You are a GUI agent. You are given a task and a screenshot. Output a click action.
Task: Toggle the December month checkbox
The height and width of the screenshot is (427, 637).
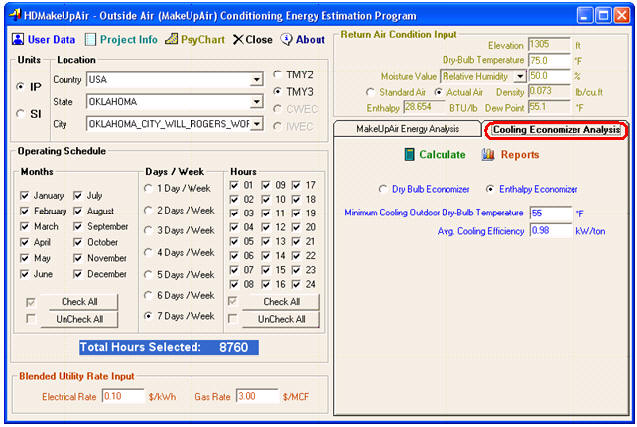pos(78,274)
